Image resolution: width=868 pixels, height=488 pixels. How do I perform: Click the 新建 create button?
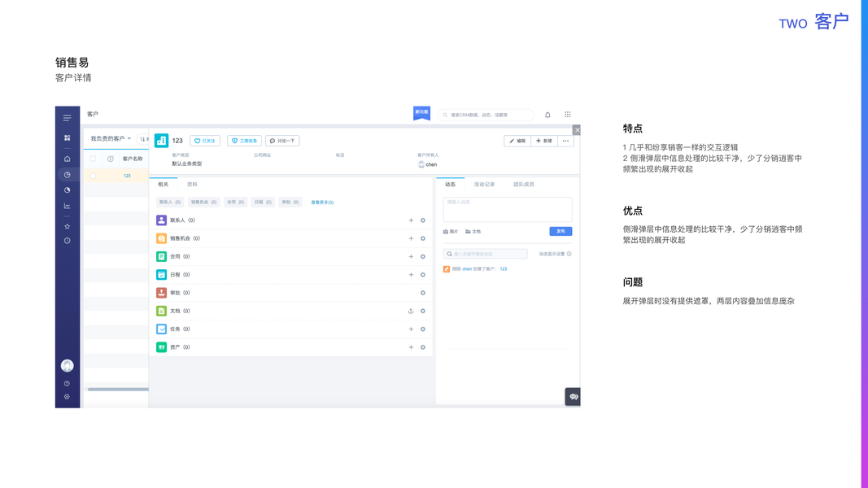(x=544, y=141)
